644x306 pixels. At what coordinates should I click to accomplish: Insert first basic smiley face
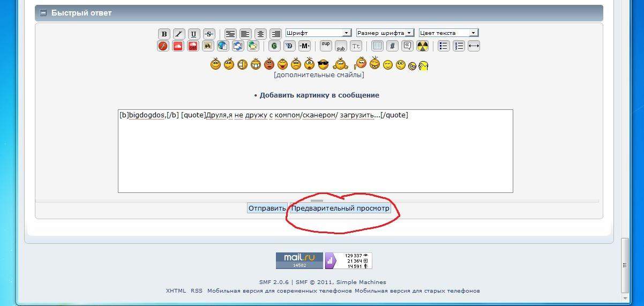(x=215, y=64)
